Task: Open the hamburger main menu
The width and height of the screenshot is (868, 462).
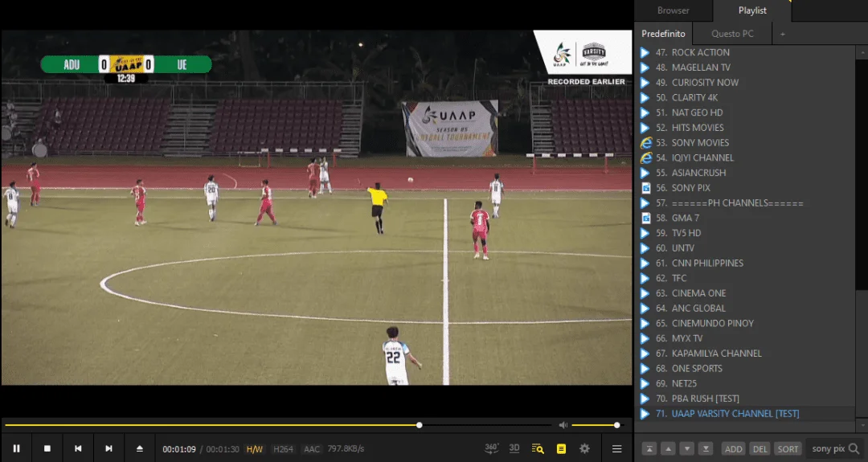Action: pyautogui.click(x=616, y=448)
